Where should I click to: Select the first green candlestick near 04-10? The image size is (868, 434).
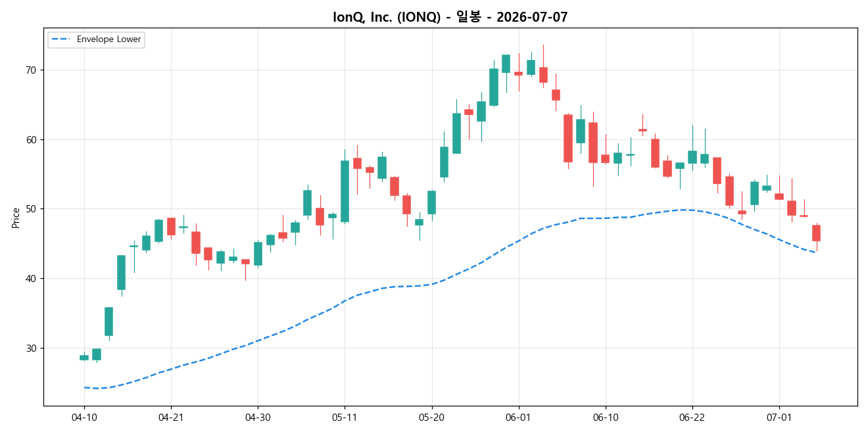pyautogui.click(x=84, y=358)
